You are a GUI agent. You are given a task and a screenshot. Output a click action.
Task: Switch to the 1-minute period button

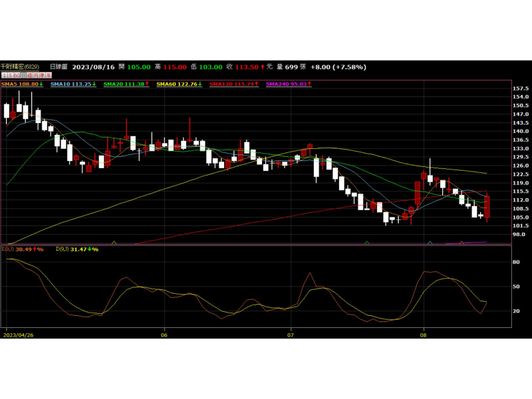(4, 75)
